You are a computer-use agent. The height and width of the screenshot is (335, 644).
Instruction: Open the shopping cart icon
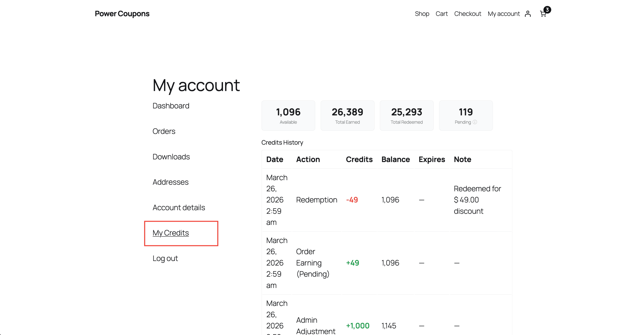[x=543, y=14]
